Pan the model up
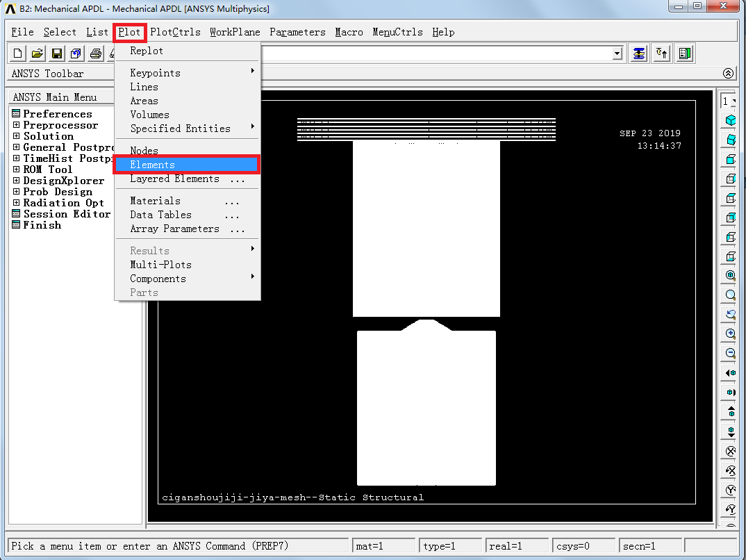Image resolution: width=746 pixels, height=560 pixels. (730, 412)
